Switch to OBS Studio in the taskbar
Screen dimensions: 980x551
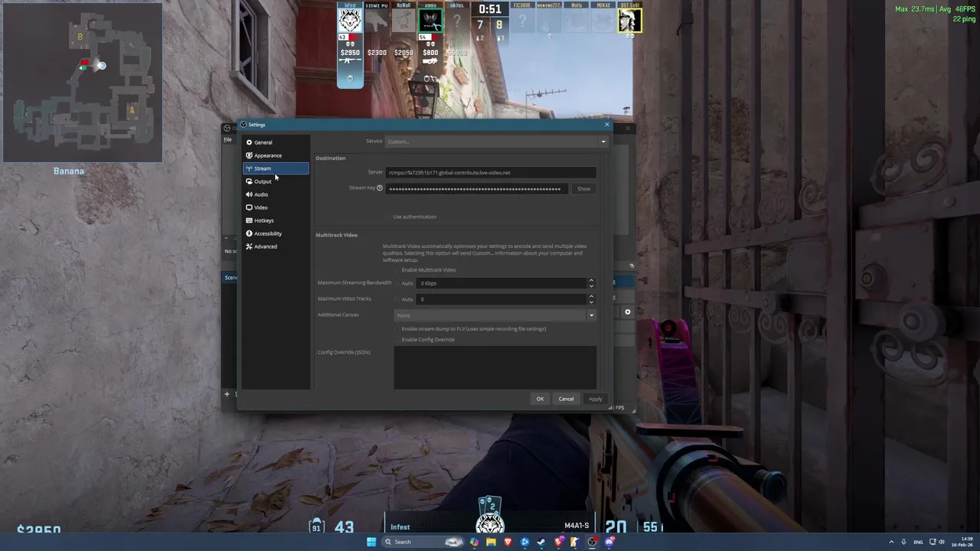coord(593,542)
